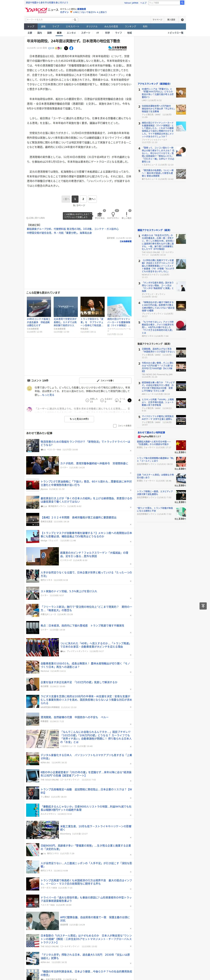Open thumbnail of 24年のコンテナ船竣工 article

coord(39,307)
